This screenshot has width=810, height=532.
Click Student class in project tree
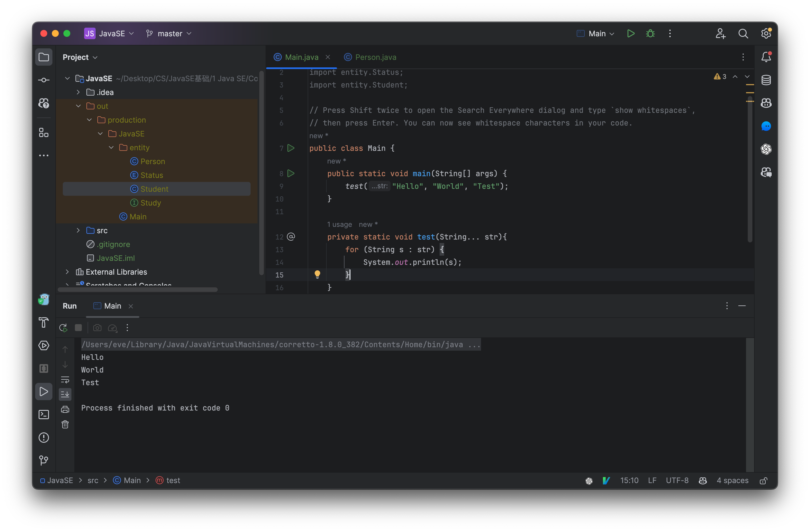154,188
